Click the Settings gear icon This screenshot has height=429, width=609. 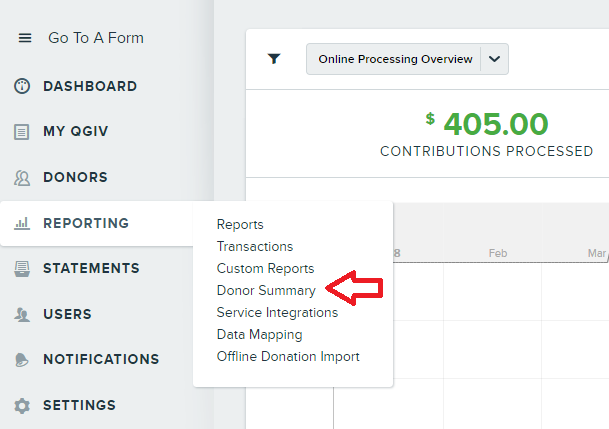[x=22, y=406]
